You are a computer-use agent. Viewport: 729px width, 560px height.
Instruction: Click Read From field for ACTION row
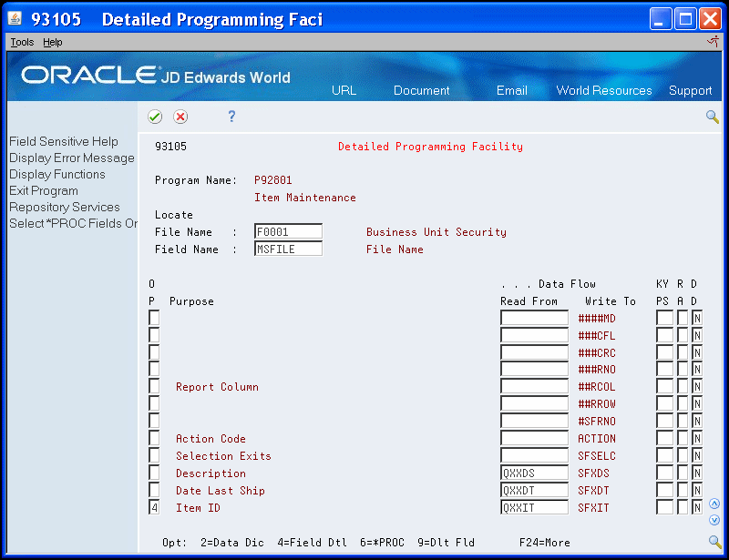[x=534, y=438]
